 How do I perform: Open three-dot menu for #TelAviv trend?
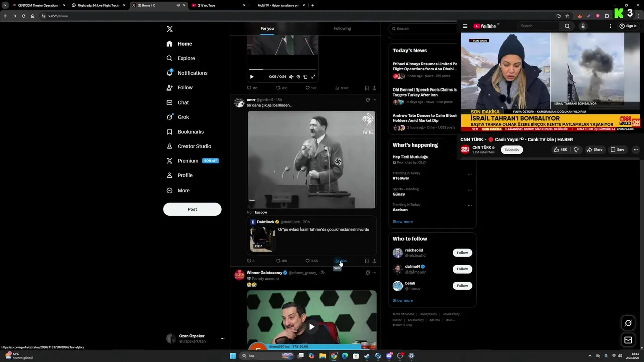coord(470,174)
